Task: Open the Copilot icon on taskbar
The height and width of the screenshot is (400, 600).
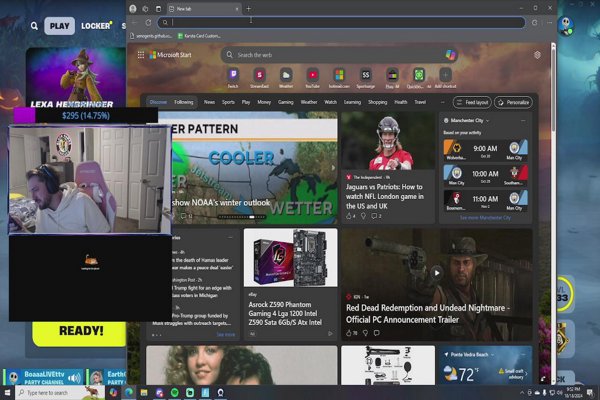Action: [x=113, y=392]
